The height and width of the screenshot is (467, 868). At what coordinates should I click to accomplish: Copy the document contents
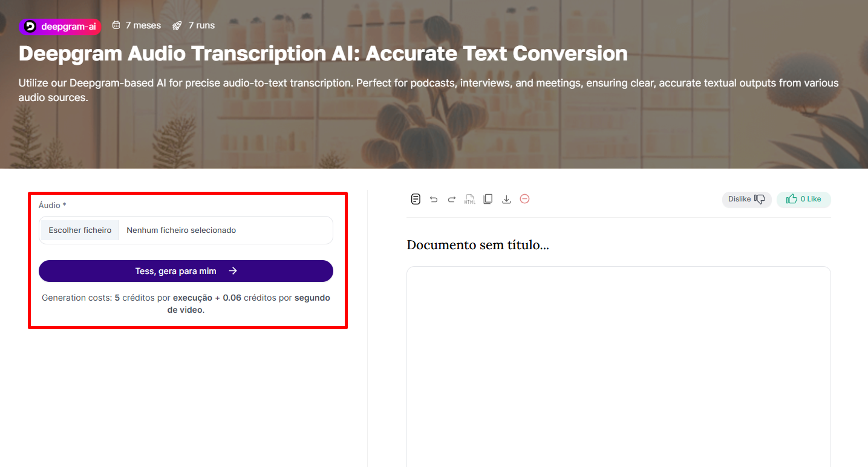coord(488,199)
